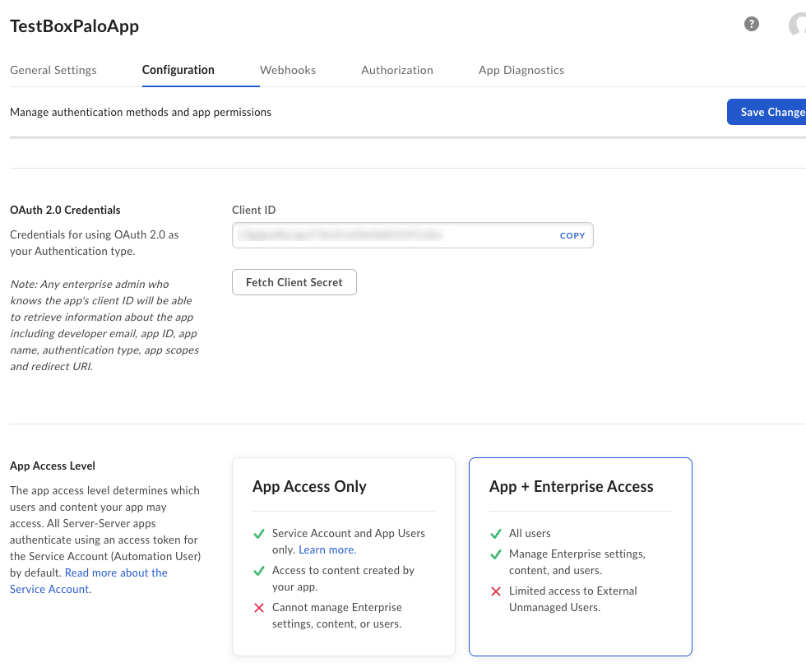Image resolution: width=806 pixels, height=672 pixels.
Task: Switch to the General Settings tab
Action: [x=53, y=70]
